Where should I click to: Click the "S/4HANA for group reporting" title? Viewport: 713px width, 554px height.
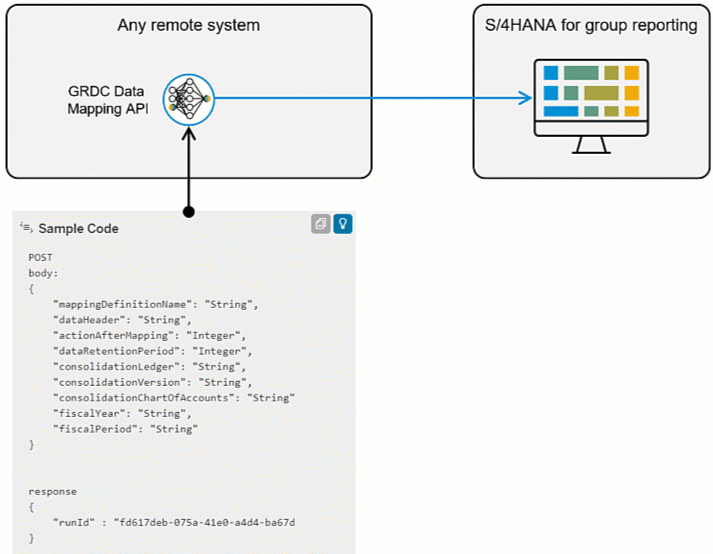[591, 25]
